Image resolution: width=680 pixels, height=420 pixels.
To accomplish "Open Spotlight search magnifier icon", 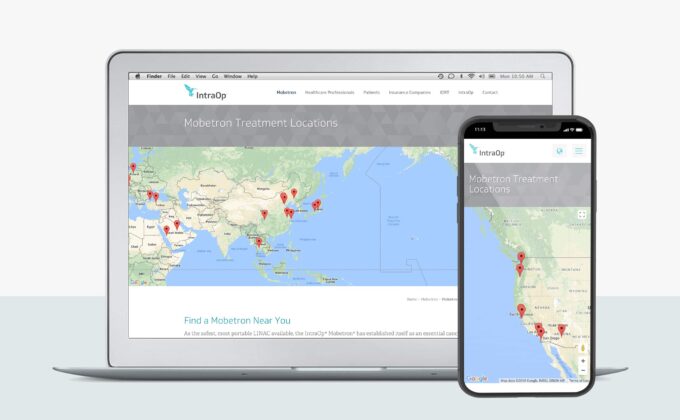I will click(x=543, y=76).
